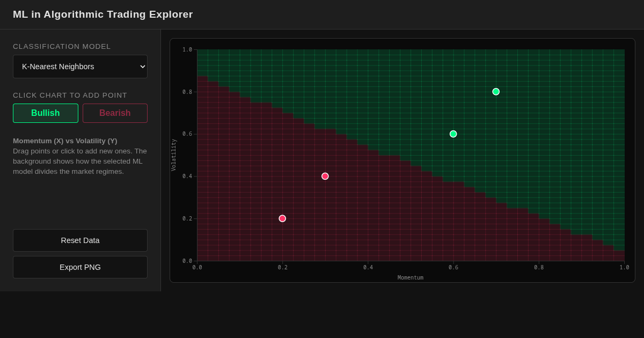The width and height of the screenshot is (644, 338).
Task: Select the Bearish point type
Action: pos(115,113)
